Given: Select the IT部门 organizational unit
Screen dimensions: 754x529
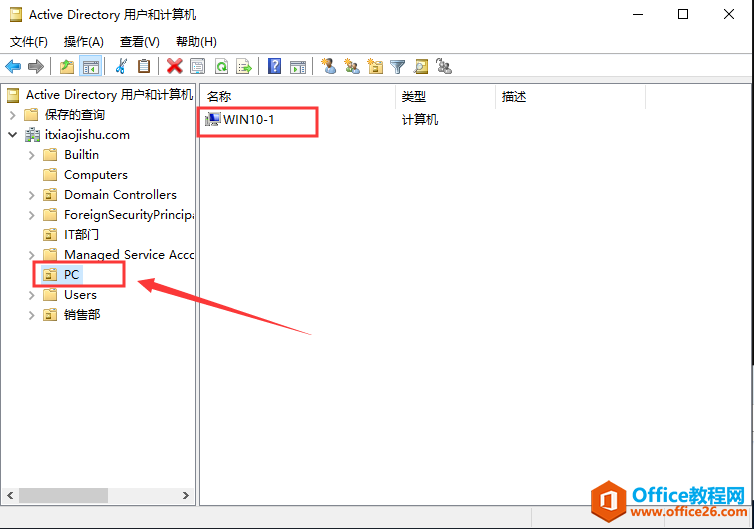Looking at the screenshot, I should coord(81,235).
